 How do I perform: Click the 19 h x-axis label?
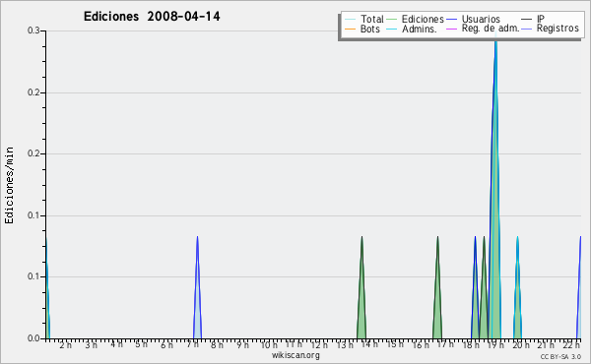pyautogui.click(x=495, y=345)
